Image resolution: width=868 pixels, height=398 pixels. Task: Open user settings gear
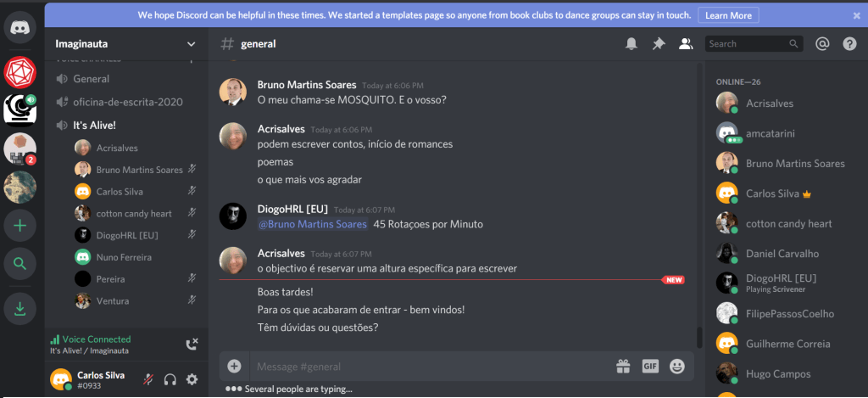coord(192,379)
